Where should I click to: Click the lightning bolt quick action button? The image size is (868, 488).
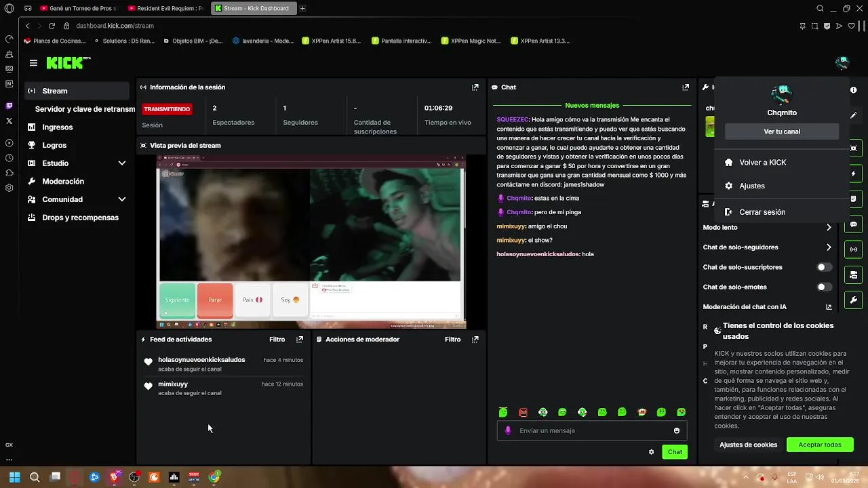click(854, 174)
